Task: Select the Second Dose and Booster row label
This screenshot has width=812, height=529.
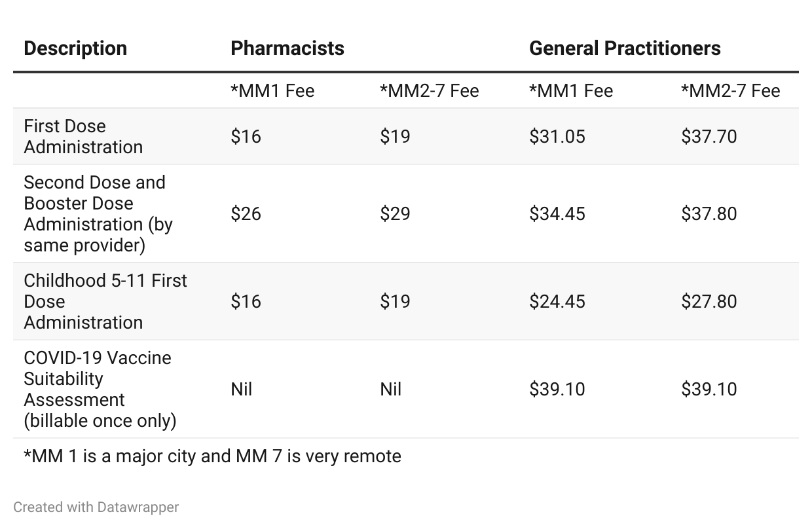Action: (x=98, y=213)
